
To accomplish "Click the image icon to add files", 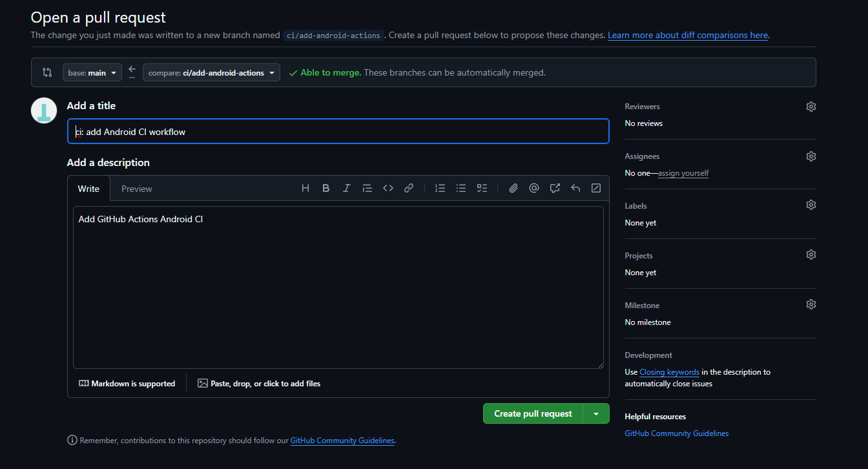I will point(203,383).
